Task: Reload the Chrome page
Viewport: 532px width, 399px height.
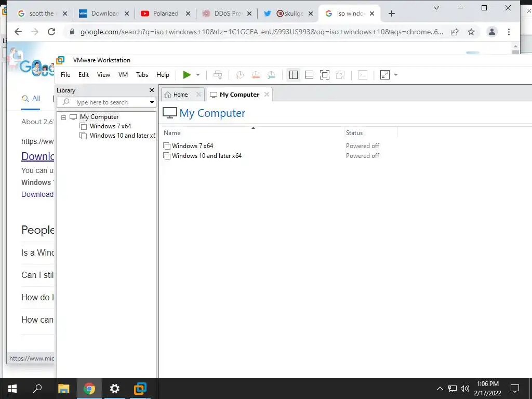Action: coord(51,32)
